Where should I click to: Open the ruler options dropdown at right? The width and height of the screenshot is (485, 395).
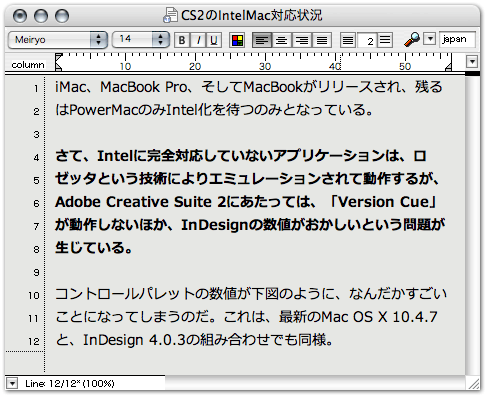pyautogui.click(x=472, y=62)
